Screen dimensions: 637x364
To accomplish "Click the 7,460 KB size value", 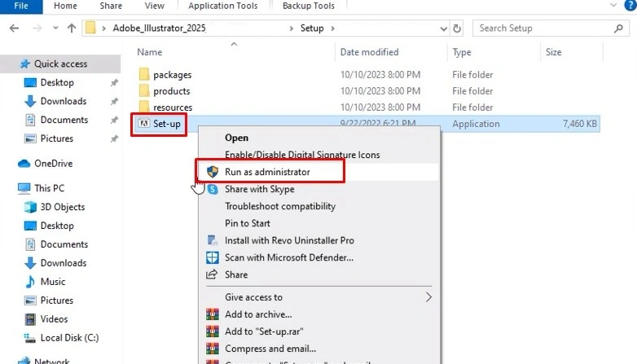I will [580, 124].
